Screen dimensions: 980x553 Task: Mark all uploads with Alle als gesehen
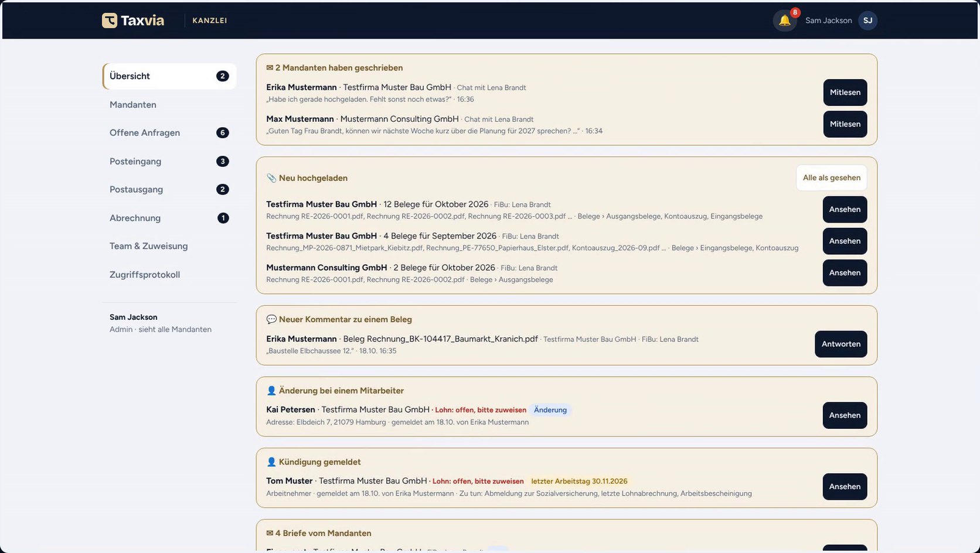pos(831,178)
